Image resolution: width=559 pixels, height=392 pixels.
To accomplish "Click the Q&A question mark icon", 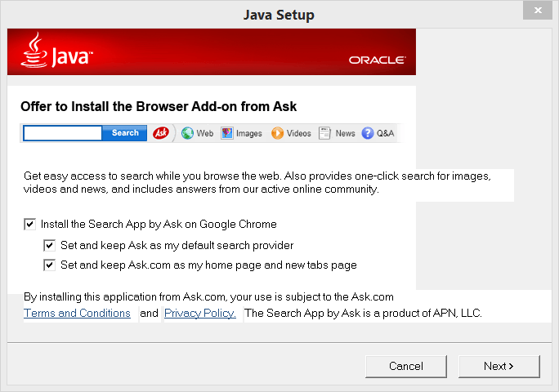I will click(368, 133).
